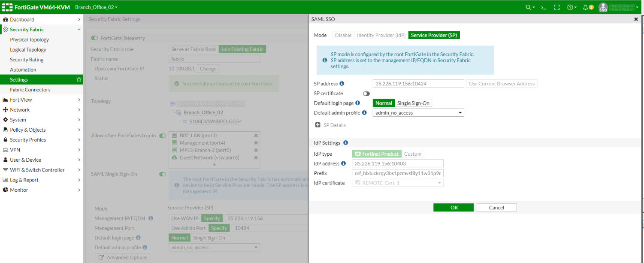
Task: Click the favorite star next to Settings
Action: click(79, 80)
